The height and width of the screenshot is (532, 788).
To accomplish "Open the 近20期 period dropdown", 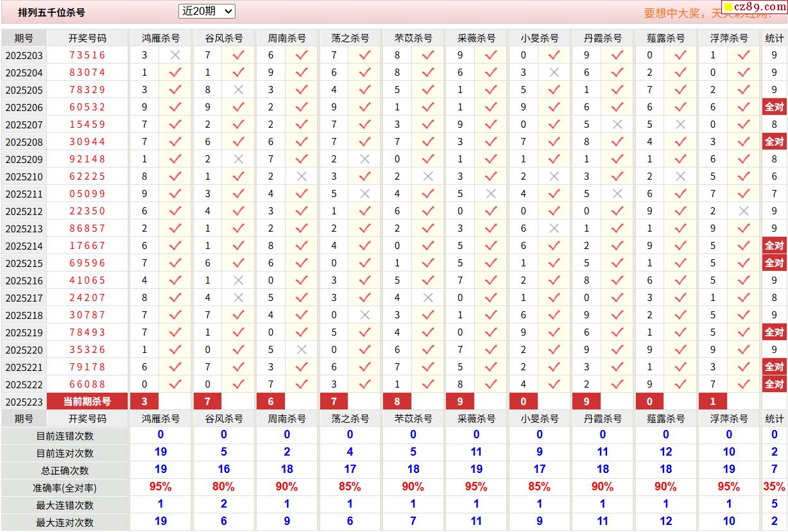I will tap(207, 12).
